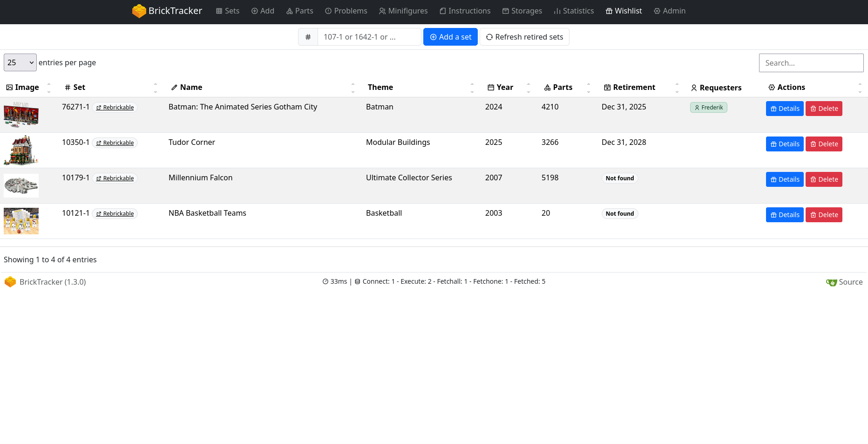
Task: Click the Tudor Corner set image
Action: [21, 150]
